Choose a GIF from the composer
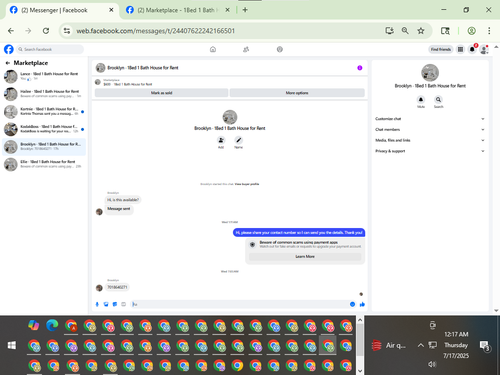The image size is (500, 375). tap(123, 304)
